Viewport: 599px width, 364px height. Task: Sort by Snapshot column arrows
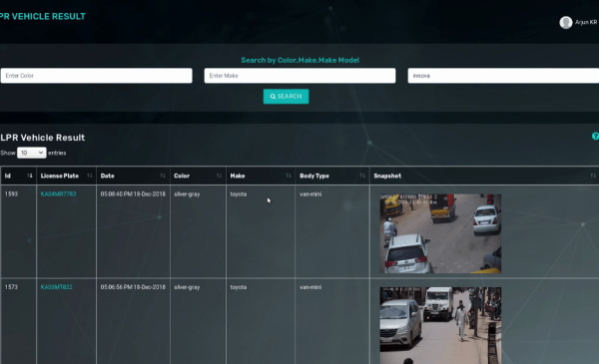pos(593,176)
